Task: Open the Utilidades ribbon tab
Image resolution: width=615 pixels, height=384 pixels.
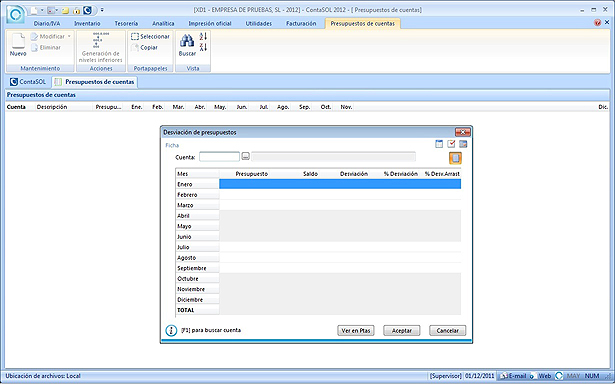Action: tap(258, 24)
